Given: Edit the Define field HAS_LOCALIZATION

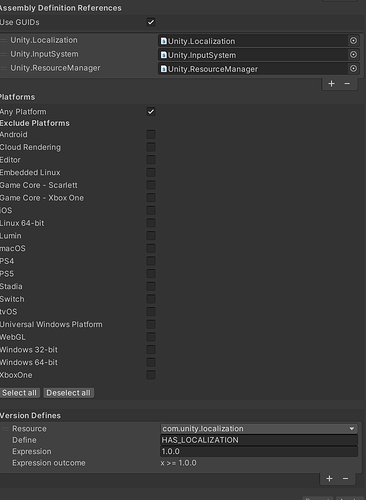Looking at the screenshot, I should [x=259, y=440].
